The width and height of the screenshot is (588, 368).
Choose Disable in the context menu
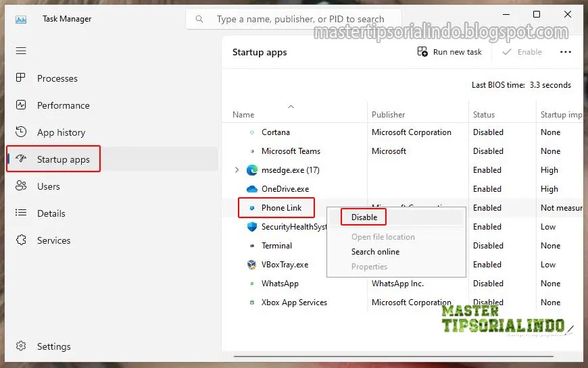tap(364, 217)
